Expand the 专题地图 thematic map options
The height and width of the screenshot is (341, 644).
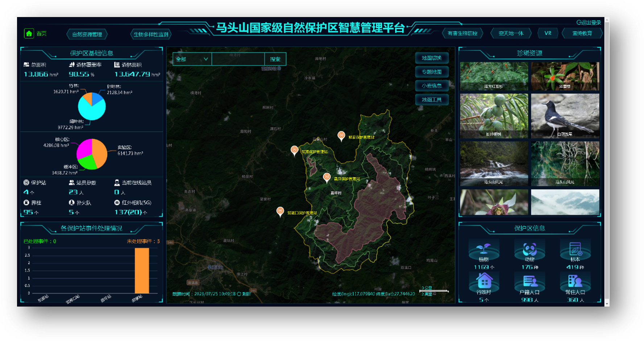[432, 72]
